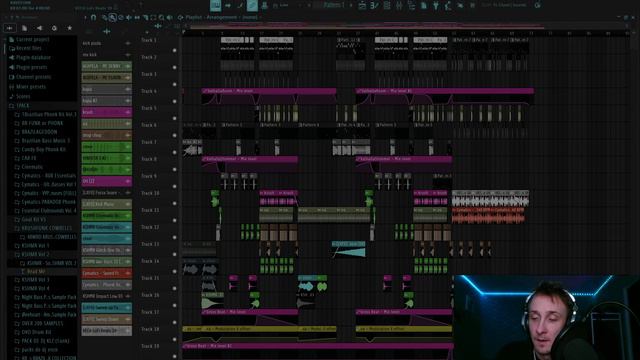640x360 pixels.
Task: Open the plugin picker plug icon
Action: click(x=436, y=5)
